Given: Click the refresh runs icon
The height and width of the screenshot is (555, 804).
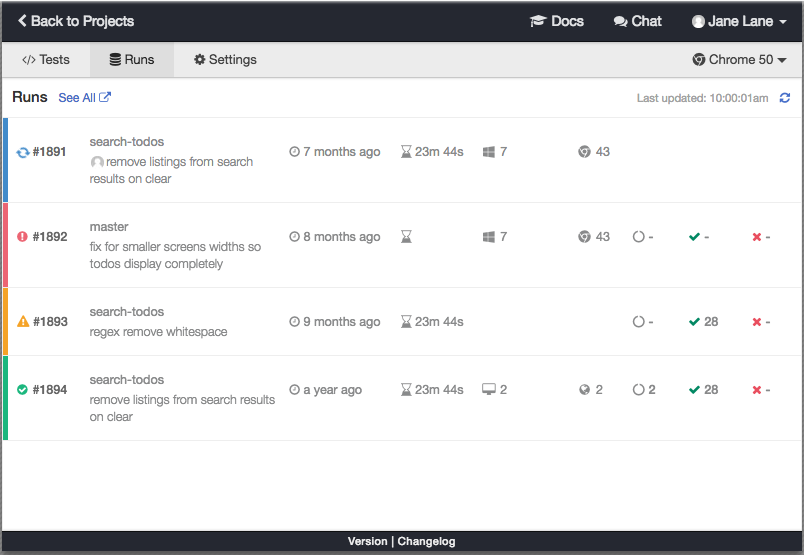Looking at the screenshot, I should [x=785, y=98].
